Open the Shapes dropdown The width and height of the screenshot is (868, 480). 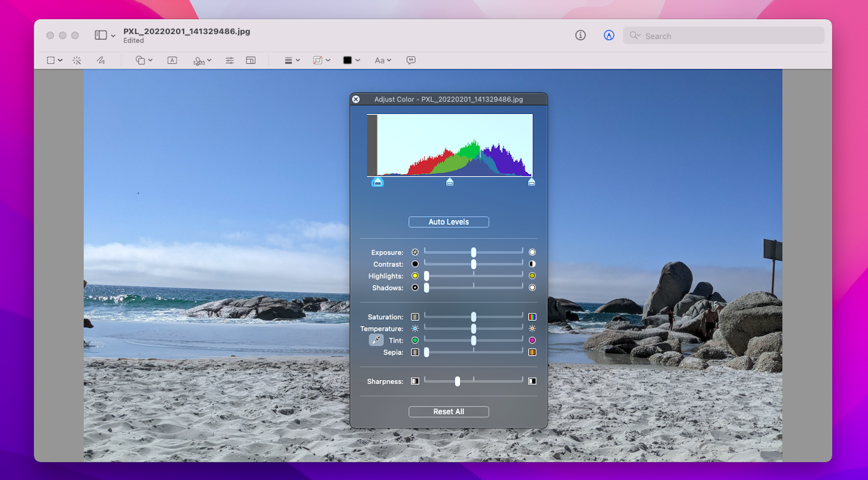pyautogui.click(x=144, y=60)
